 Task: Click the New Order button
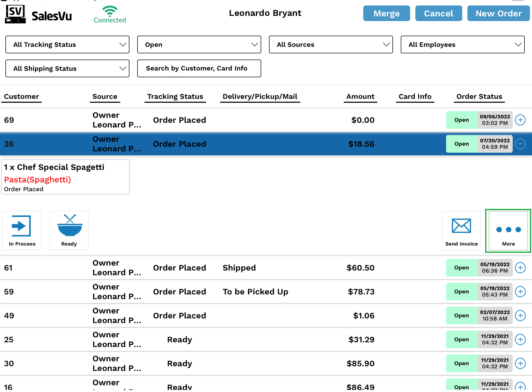[498, 13]
